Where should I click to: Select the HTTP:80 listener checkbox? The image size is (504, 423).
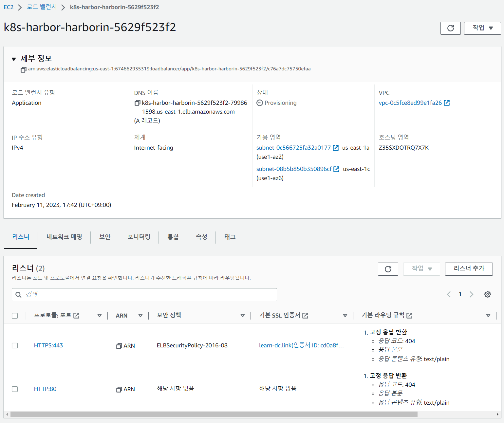pos(15,389)
